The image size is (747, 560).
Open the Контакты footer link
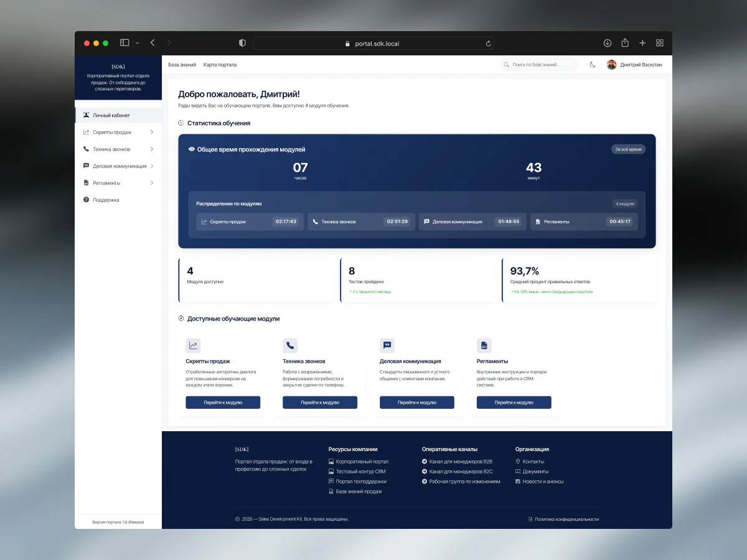point(530,462)
